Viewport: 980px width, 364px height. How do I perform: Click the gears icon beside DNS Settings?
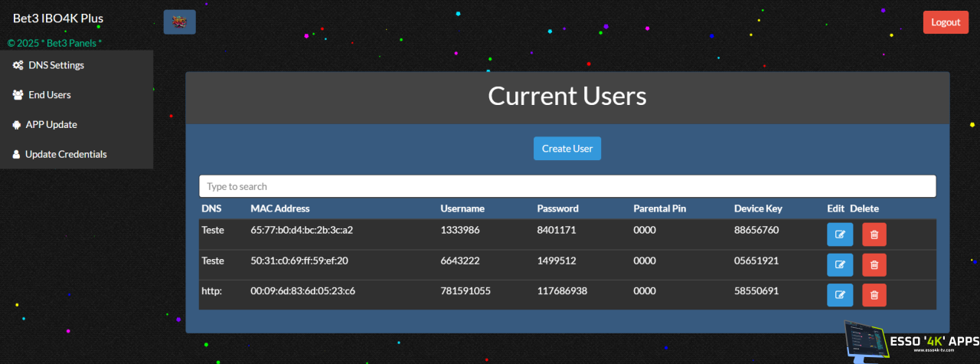pyautogui.click(x=18, y=65)
